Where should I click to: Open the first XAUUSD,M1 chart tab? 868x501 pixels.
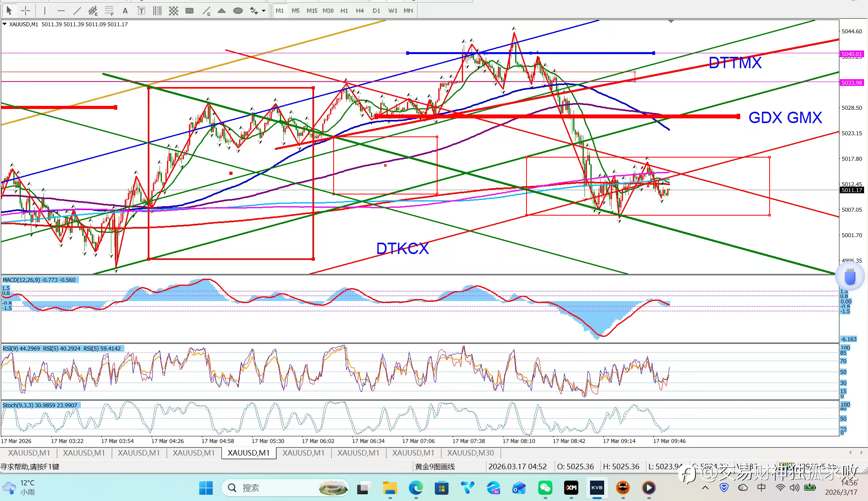coord(29,453)
